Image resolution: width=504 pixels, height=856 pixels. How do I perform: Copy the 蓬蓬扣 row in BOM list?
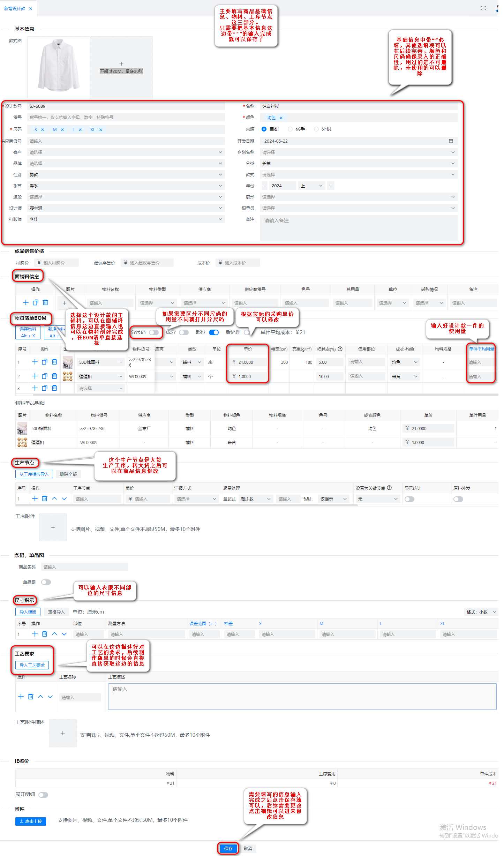[x=45, y=376]
